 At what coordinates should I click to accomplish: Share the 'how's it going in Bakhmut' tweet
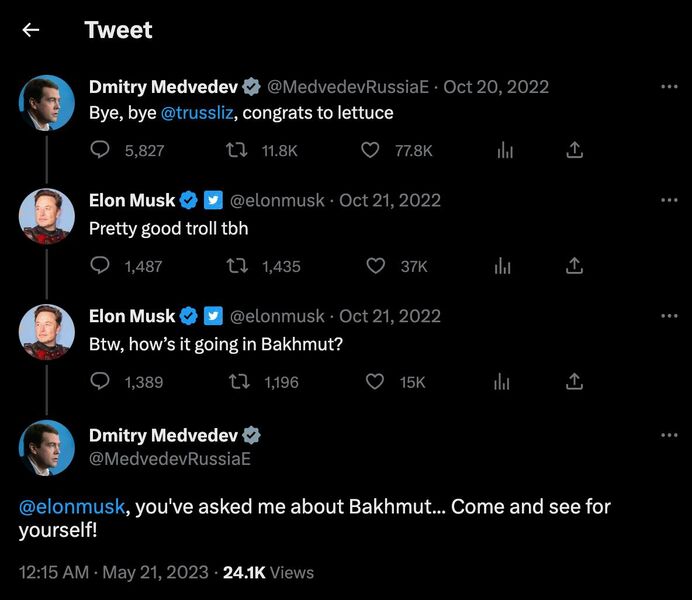coord(574,382)
